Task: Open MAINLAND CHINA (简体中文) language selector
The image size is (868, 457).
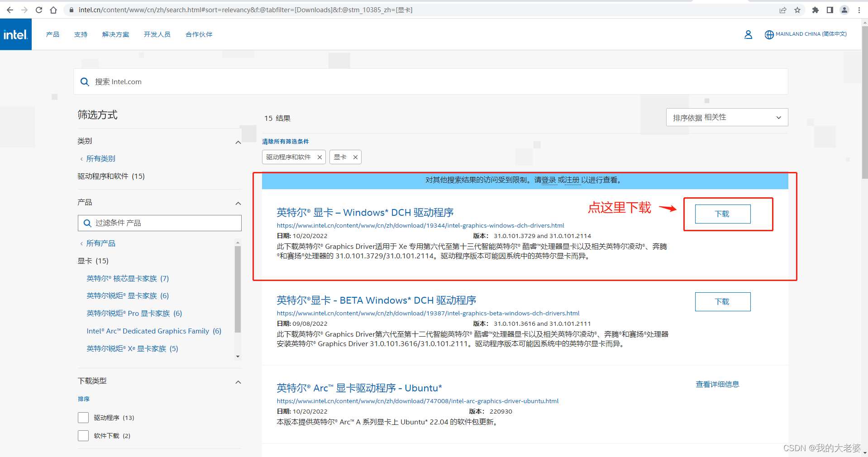Action: pyautogui.click(x=811, y=34)
